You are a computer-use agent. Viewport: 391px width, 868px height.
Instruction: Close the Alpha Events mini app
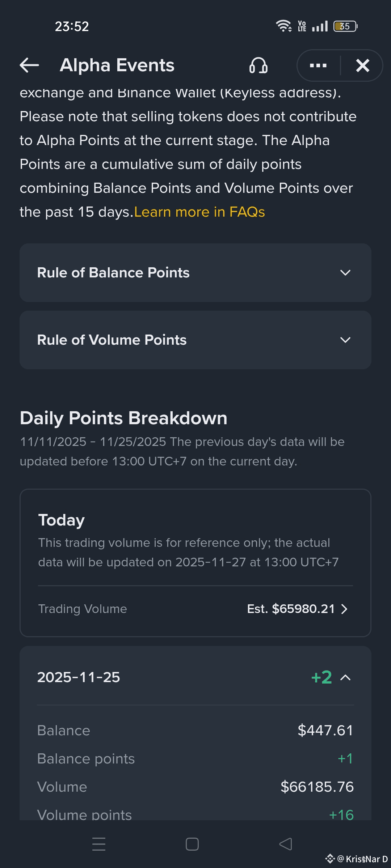362,66
